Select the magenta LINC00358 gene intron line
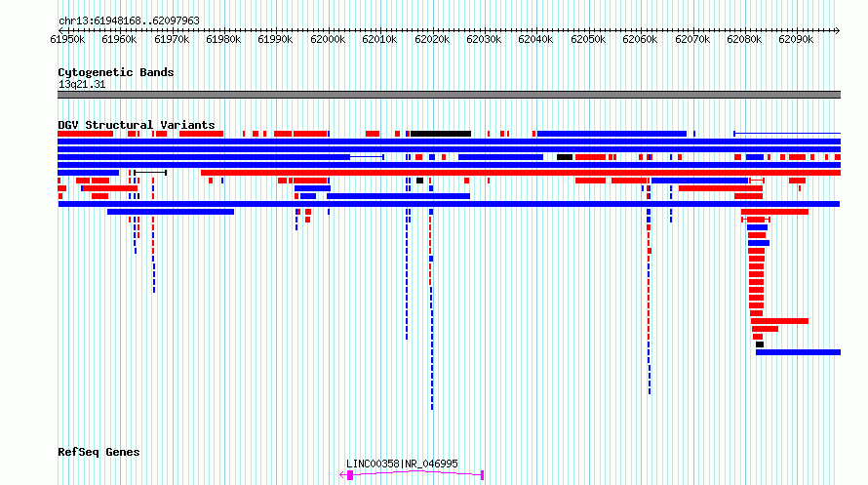This screenshot has height=485, width=868. tap(417, 472)
